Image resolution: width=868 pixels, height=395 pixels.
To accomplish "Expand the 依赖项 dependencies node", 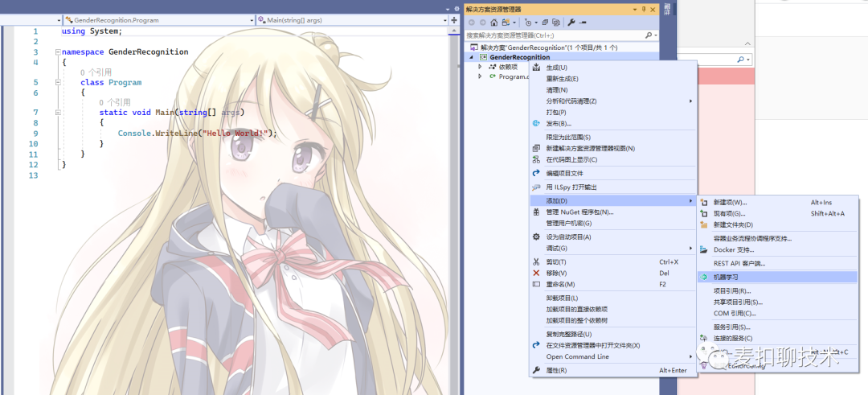I will point(480,67).
